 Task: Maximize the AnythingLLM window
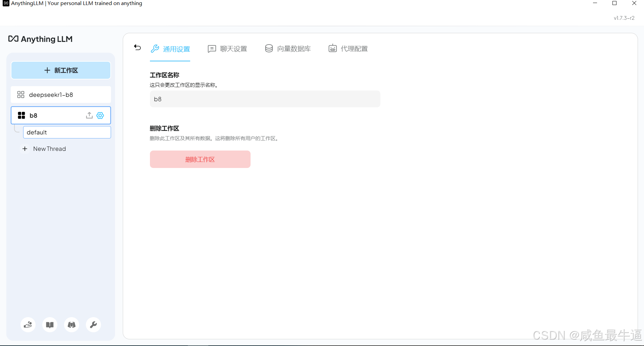point(614,3)
